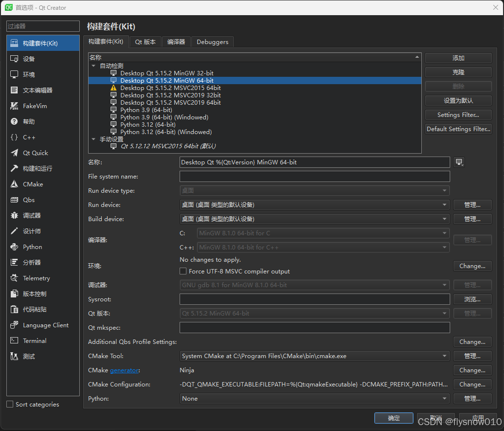Open C++ braces icon in sidebar

pos(14,137)
